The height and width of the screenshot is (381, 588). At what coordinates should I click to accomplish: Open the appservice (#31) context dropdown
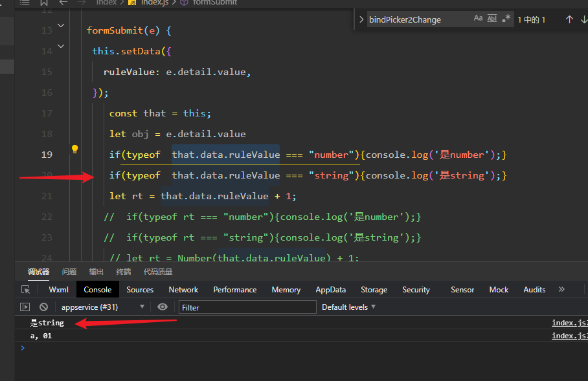pyautogui.click(x=103, y=307)
